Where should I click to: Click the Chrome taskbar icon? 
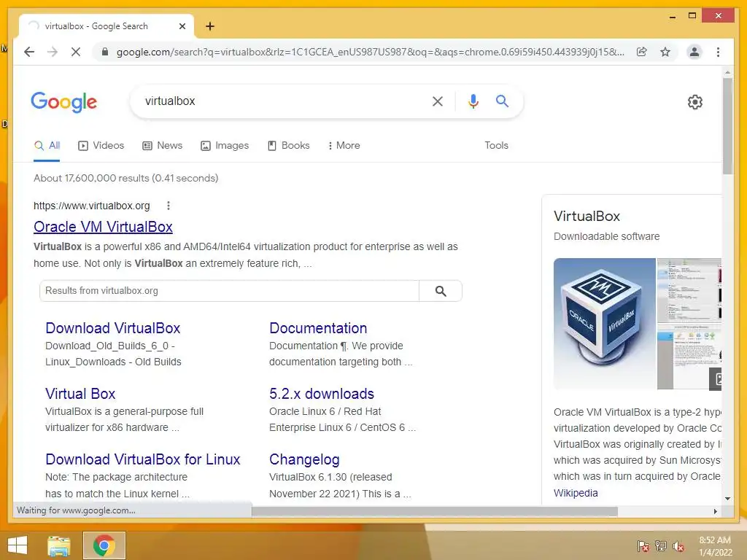click(104, 545)
